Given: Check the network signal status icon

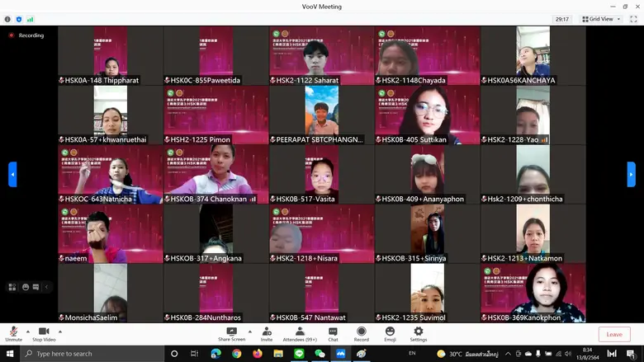Looking at the screenshot, I should [31, 19].
